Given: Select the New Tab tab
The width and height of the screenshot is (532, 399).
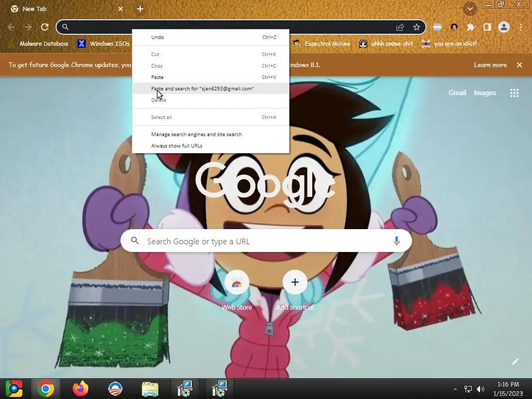Looking at the screenshot, I should click(66, 9).
